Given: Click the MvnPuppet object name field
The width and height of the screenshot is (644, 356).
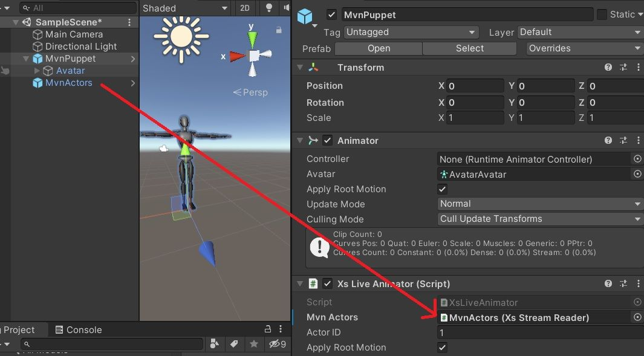Looking at the screenshot, I should click(x=467, y=15).
